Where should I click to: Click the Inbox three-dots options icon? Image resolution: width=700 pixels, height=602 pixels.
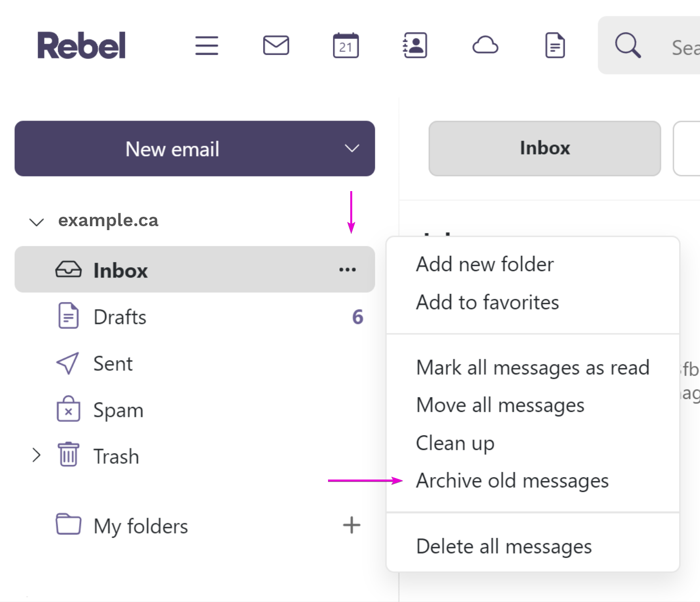(x=348, y=270)
